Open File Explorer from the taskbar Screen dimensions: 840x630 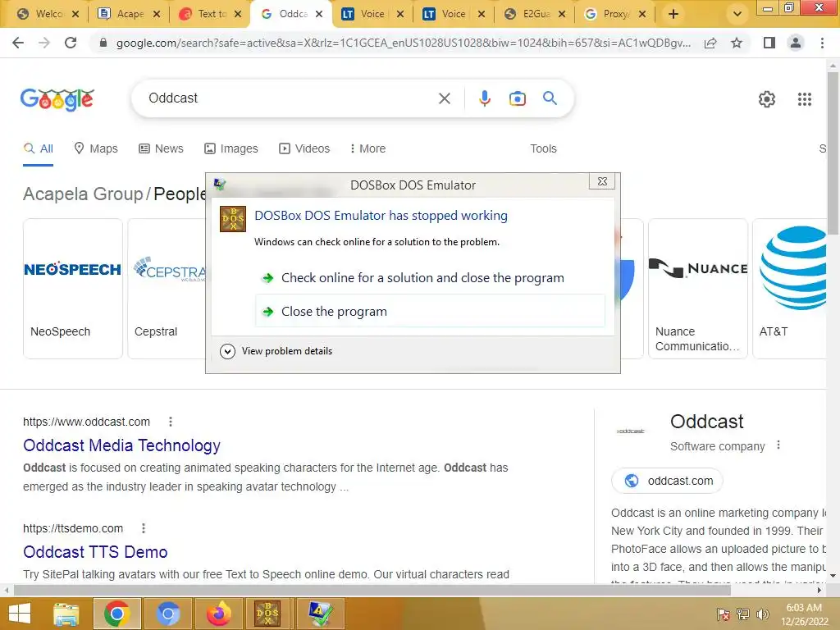66,614
